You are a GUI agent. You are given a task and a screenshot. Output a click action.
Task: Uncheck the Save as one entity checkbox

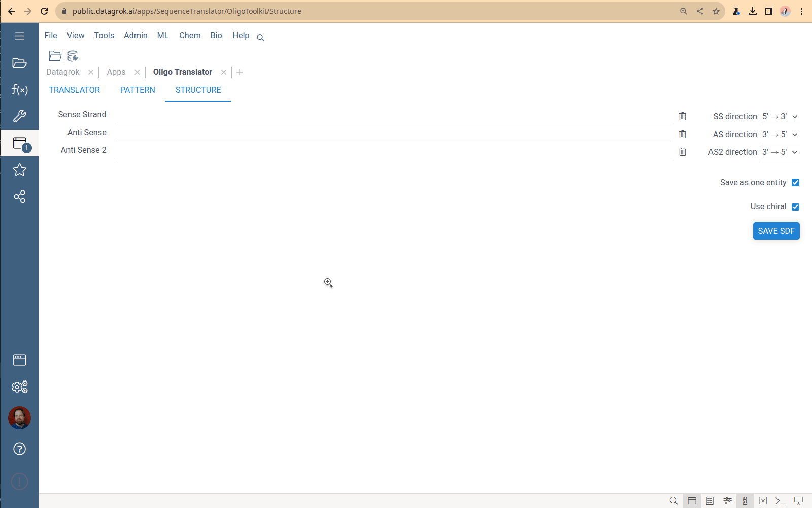coord(795,183)
